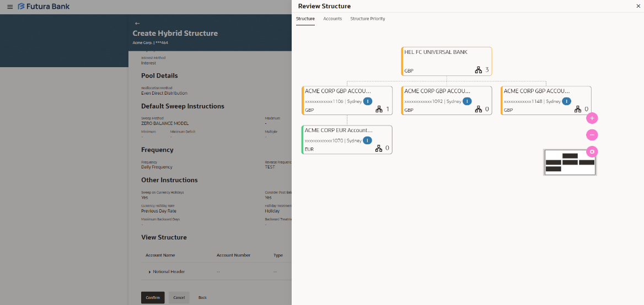Image resolution: width=644 pixels, height=305 pixels.
Task: Zoom out of the structure diagram
Action: tap(592, 134)
